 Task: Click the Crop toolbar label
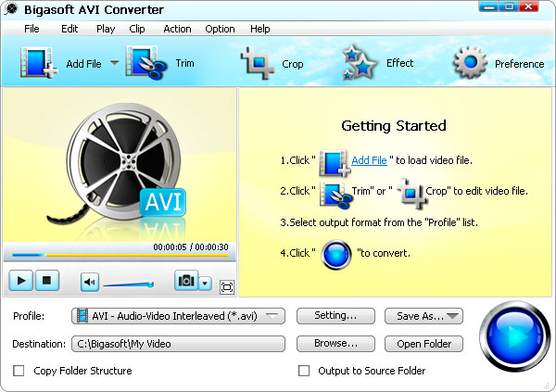tap(293, 64)
